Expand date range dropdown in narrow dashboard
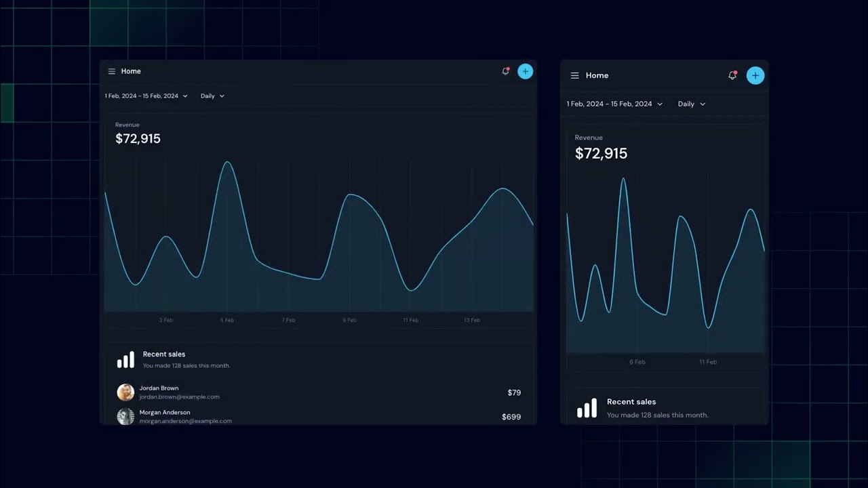Screen dimensions: 868x488 click(614, 104)
